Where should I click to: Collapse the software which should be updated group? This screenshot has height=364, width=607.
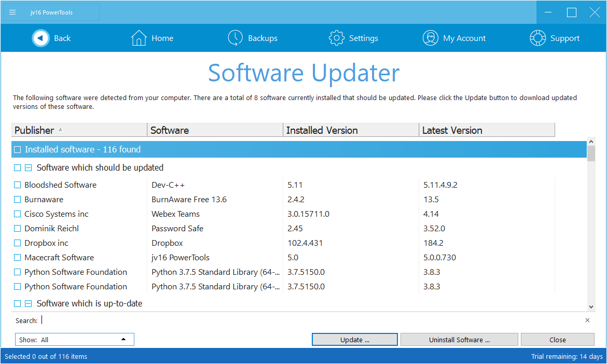(x=28, y=167)
